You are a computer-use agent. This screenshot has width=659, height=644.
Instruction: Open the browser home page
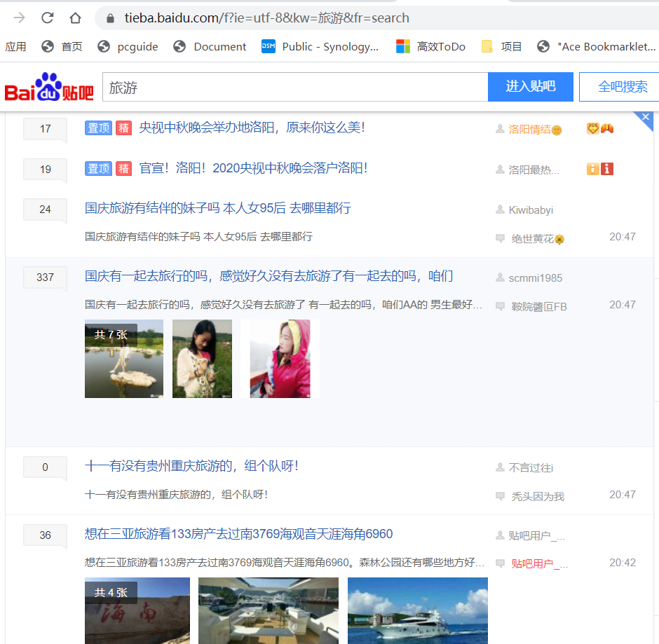point(75,18)
